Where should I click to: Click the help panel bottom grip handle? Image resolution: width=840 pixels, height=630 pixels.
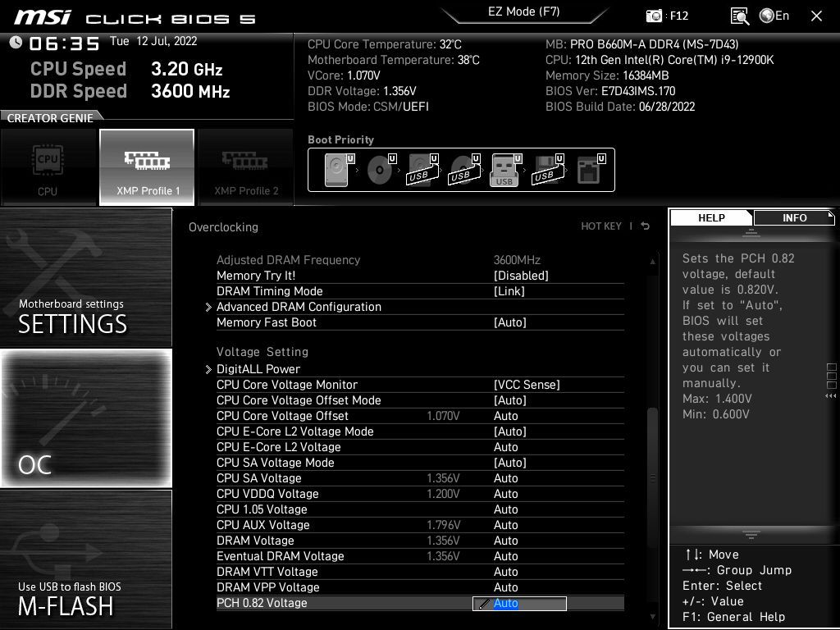pos(751,535)
